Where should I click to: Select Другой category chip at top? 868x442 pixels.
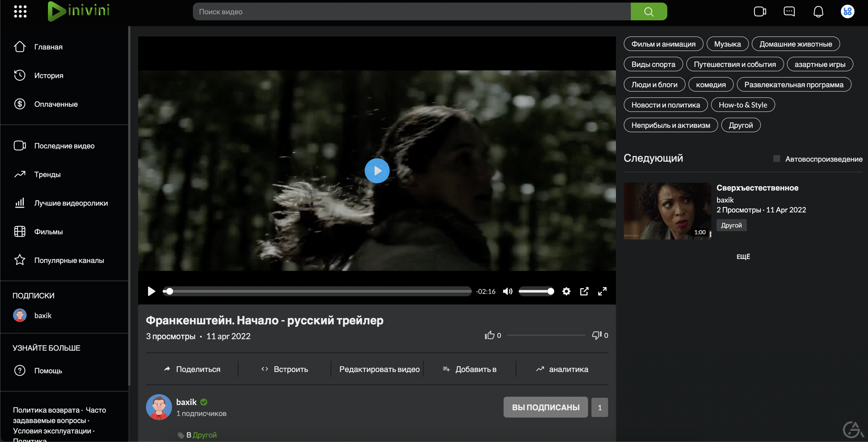(x=741, y=125)
